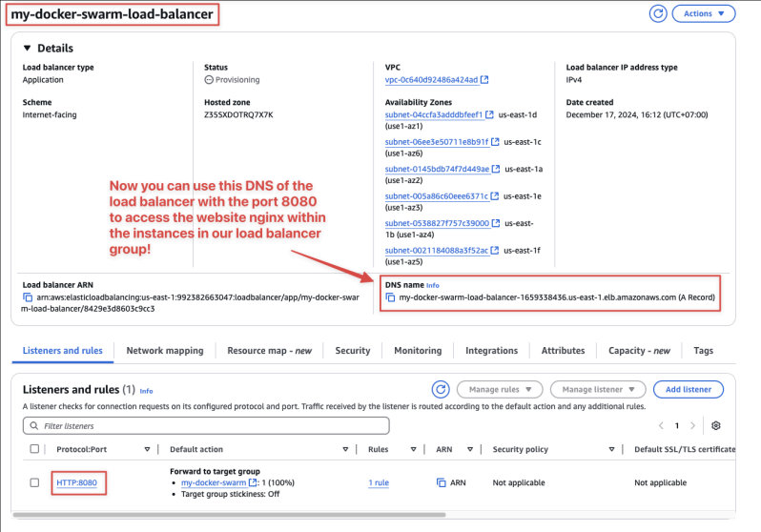Open subnet-0021184088a3f52ac link
This screenshot has width=761, height=532.
pyautogui.click(x=437, y=251)
